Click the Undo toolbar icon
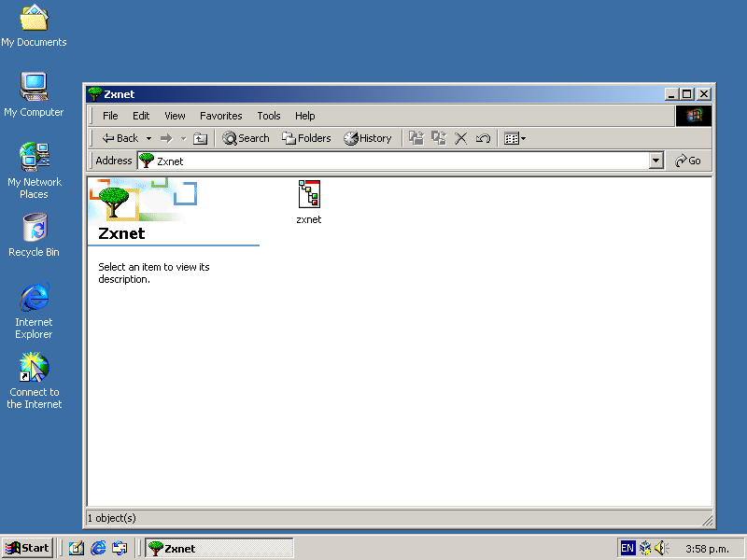The width and height of the screenshot is (747, 560). [x=483, y=138]
